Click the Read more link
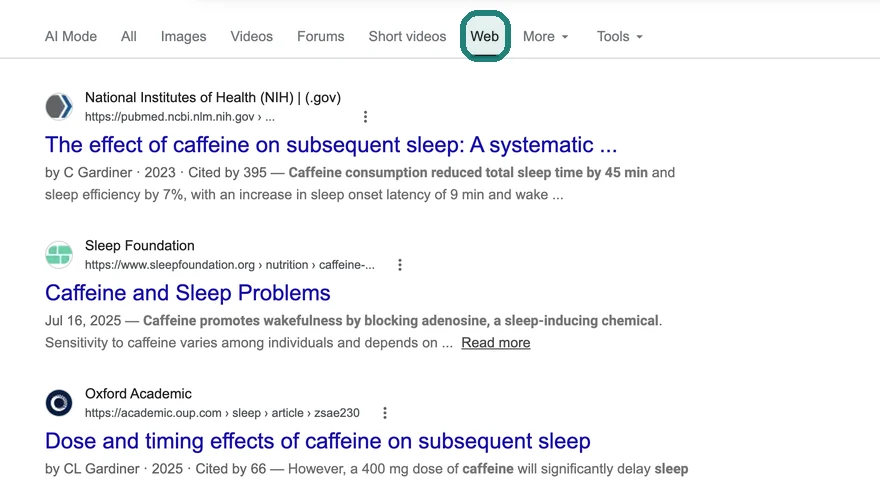 tap(496, 343)
